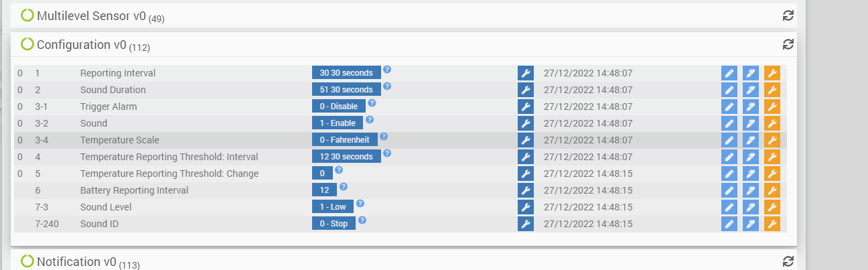
Task: Click eyedropper icon in Trigger Alarm row
Action: pos(751,107)
